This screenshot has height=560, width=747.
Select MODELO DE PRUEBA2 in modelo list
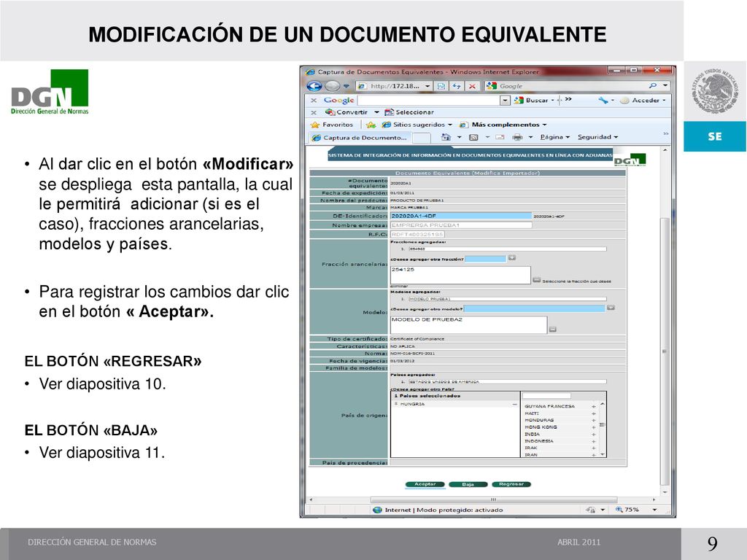click(427, 319)
